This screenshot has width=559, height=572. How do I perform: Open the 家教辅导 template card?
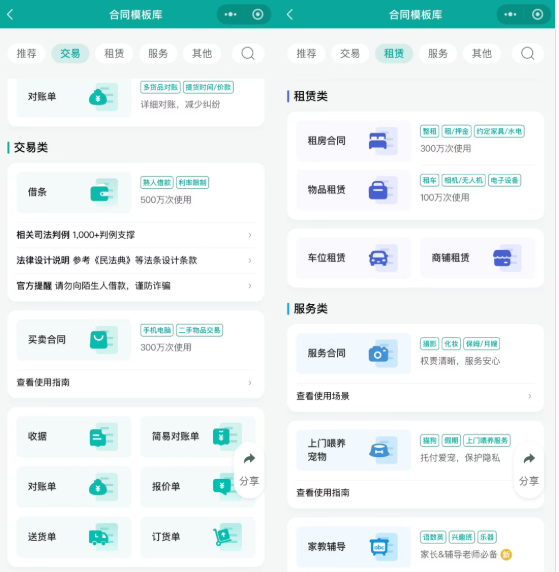tap(353, 547)
